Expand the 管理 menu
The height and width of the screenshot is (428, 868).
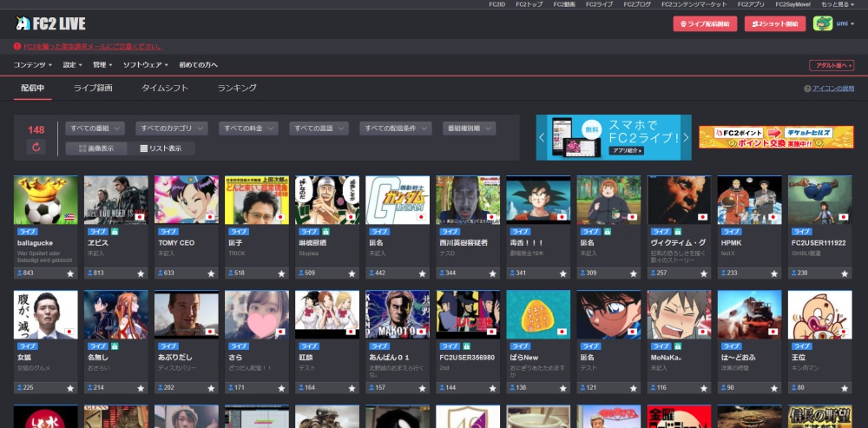pyautogui.click(x=102, y=65)
